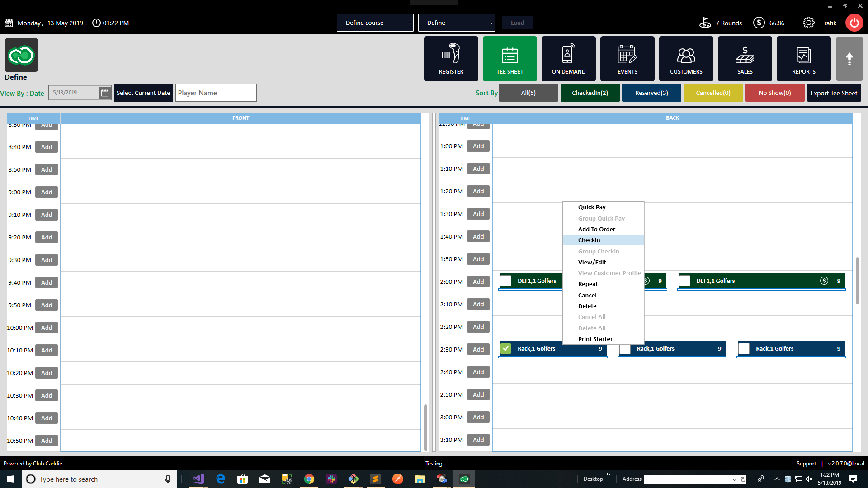Filter by yellow Cancelled(0) status
The height and width of the screenshot is (488, 868).
point(713,93)
